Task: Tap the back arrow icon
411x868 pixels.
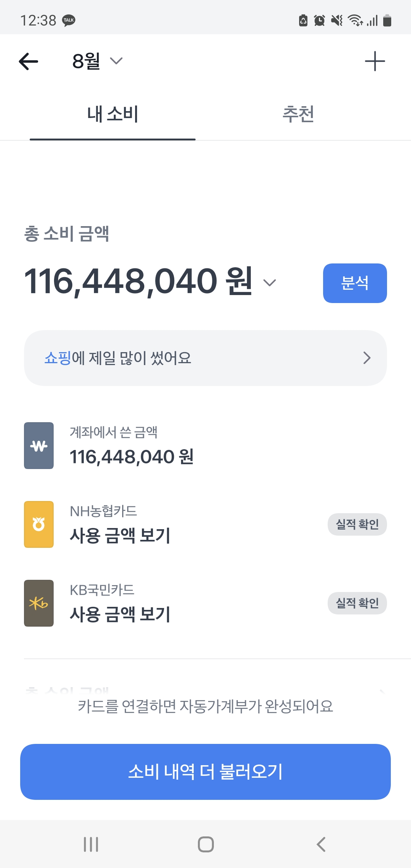Action: (29, 61)
